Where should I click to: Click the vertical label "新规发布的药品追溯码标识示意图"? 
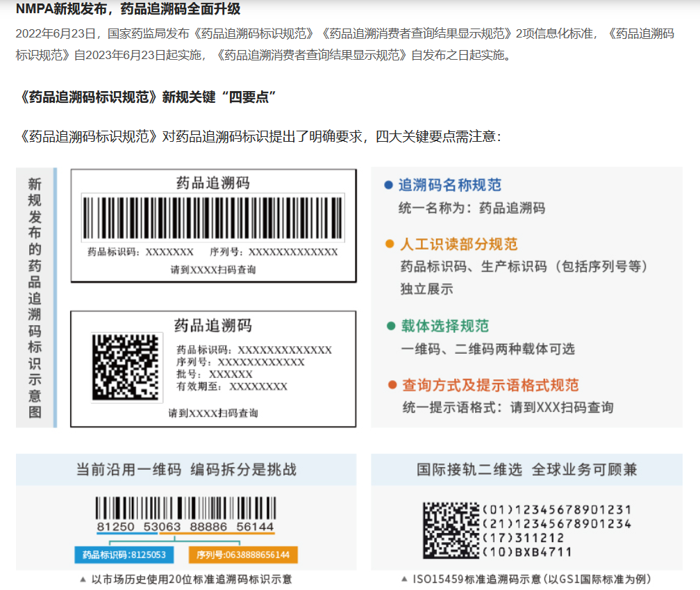tap(35, 297)
